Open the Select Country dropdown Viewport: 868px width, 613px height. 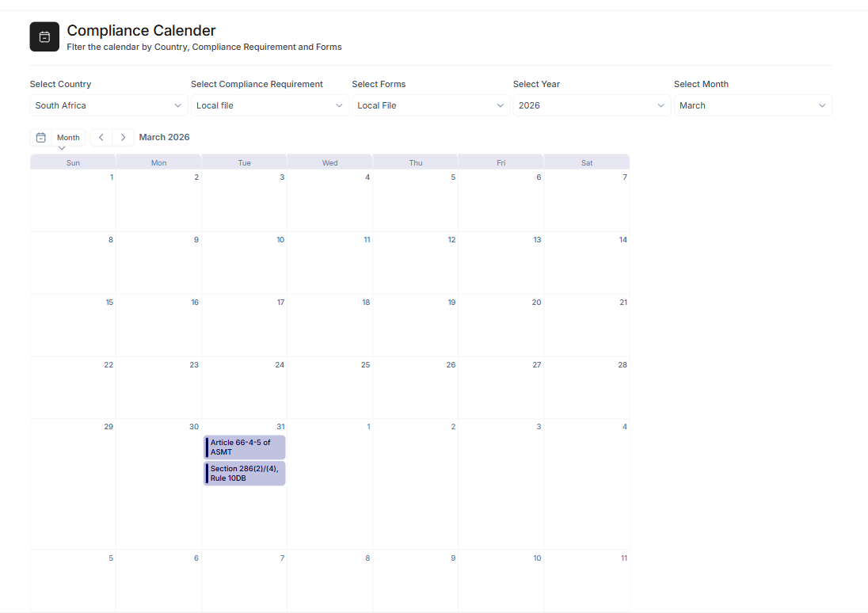[108, 105]
